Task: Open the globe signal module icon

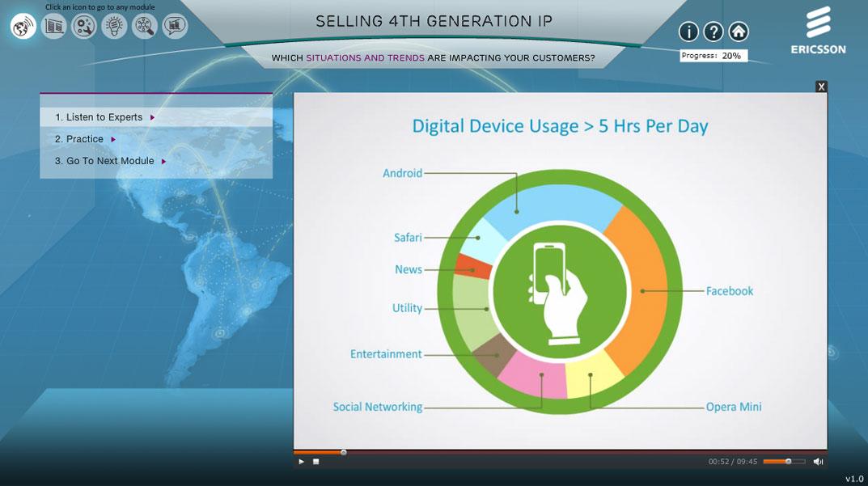Action: pos(23,26)
